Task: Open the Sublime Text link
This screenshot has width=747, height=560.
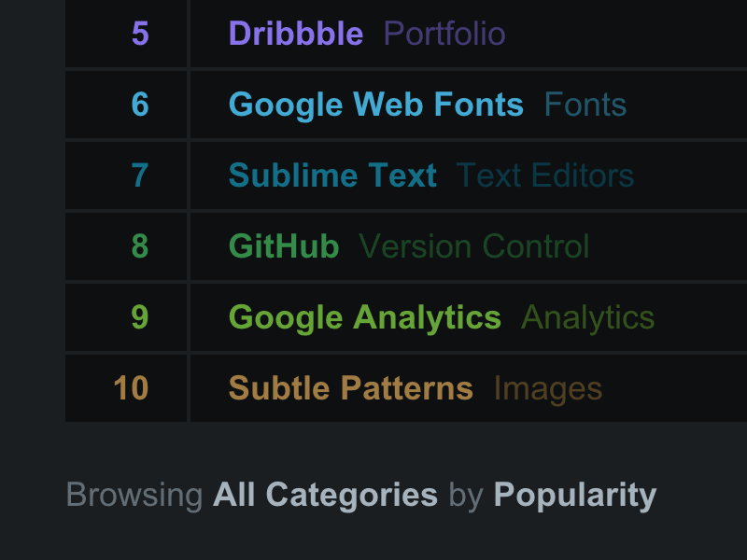Action: click(x=332, y=175)
